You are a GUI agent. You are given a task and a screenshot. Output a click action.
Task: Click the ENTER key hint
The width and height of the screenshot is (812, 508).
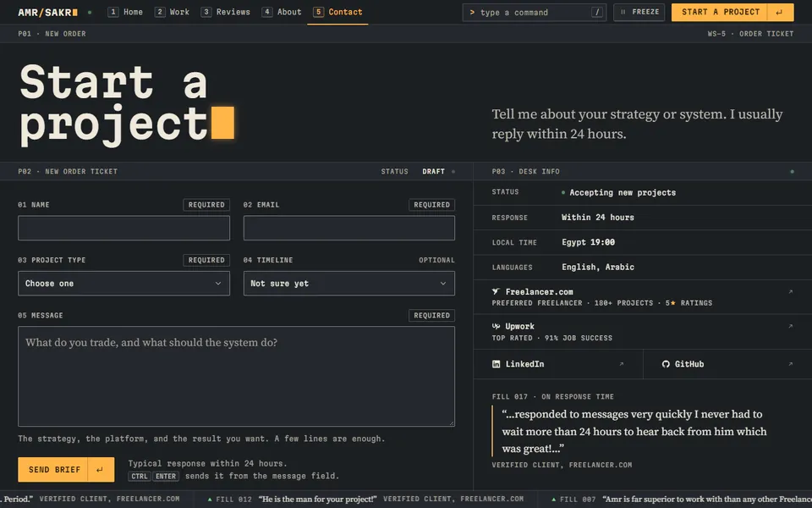[x=166, y=476]
